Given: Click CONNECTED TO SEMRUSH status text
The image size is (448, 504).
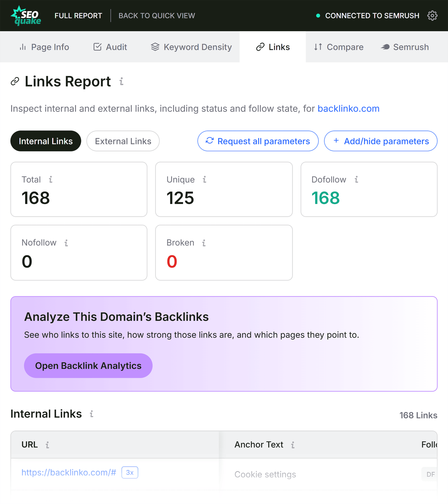Looking at the screenshot, I should point(372,16).
